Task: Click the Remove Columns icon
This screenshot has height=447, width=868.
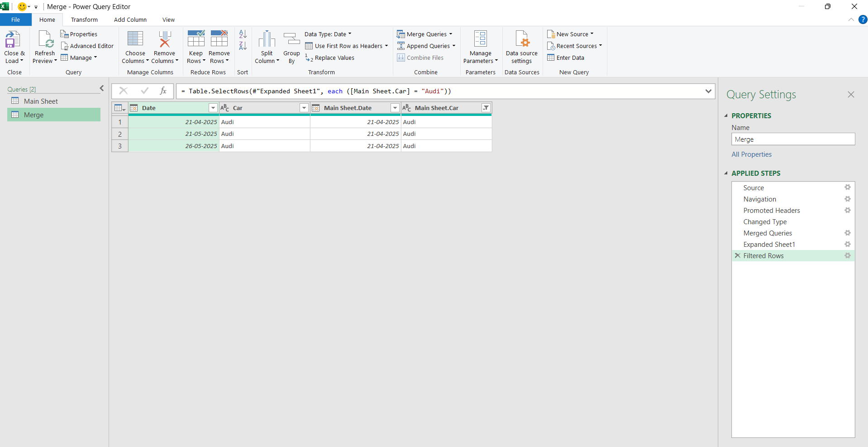Action: point(165,39)
